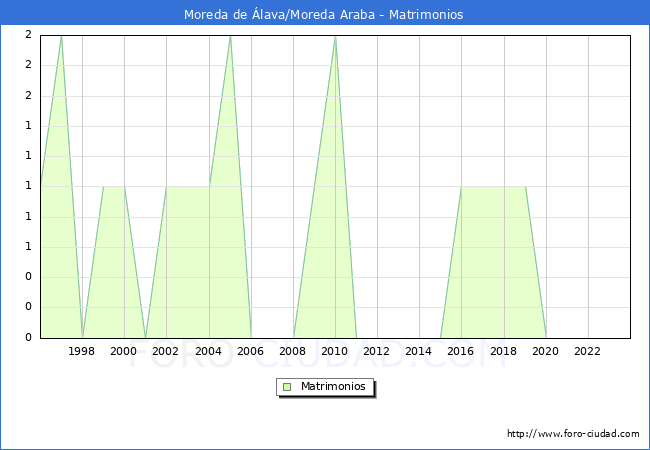Viewport: 650px width, 450px height.
Task: Click the 'Matrimonios' legend label
Action: tap(333, 386)
